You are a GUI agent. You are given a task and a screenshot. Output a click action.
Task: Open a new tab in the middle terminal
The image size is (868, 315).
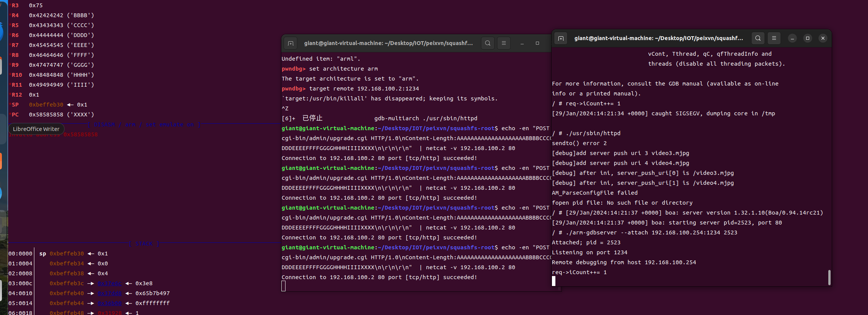coord(290,43)
